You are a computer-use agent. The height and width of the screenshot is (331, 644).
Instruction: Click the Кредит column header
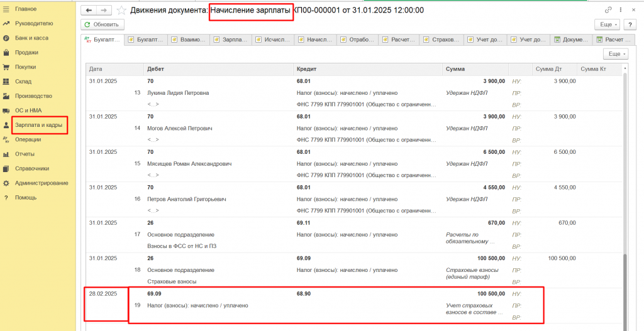[368, 69]
